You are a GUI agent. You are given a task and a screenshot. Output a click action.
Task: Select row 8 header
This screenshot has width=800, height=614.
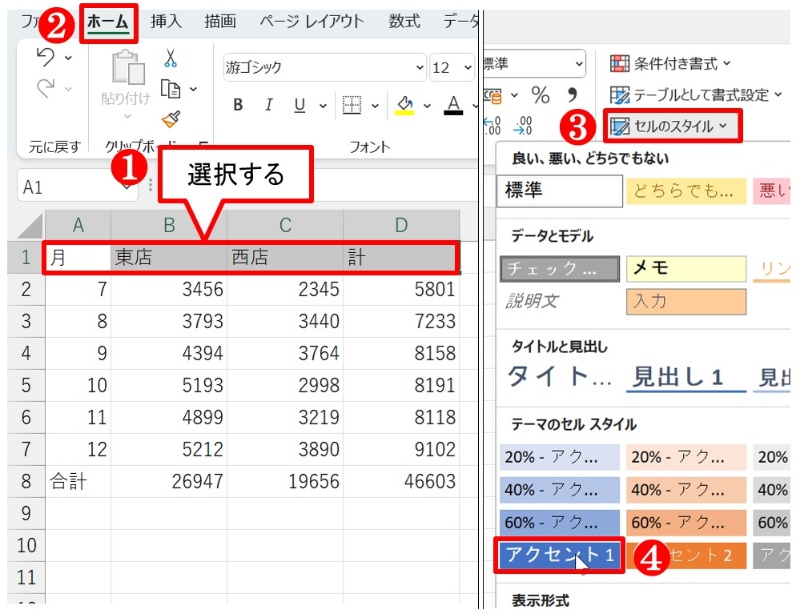pyautogui.click(x=26, y=481)
